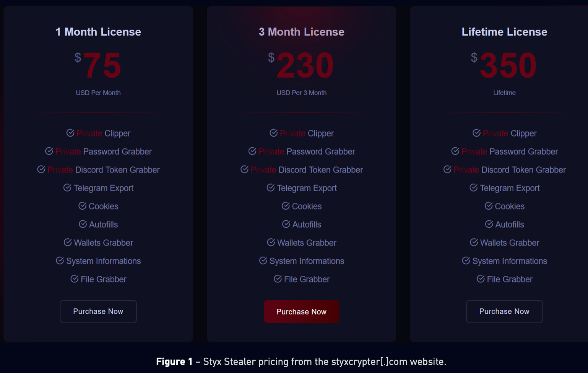Screen dimensions: 588x373
Task: Click 'Lifetime' label under the 350 price
Action: (504, 93)
